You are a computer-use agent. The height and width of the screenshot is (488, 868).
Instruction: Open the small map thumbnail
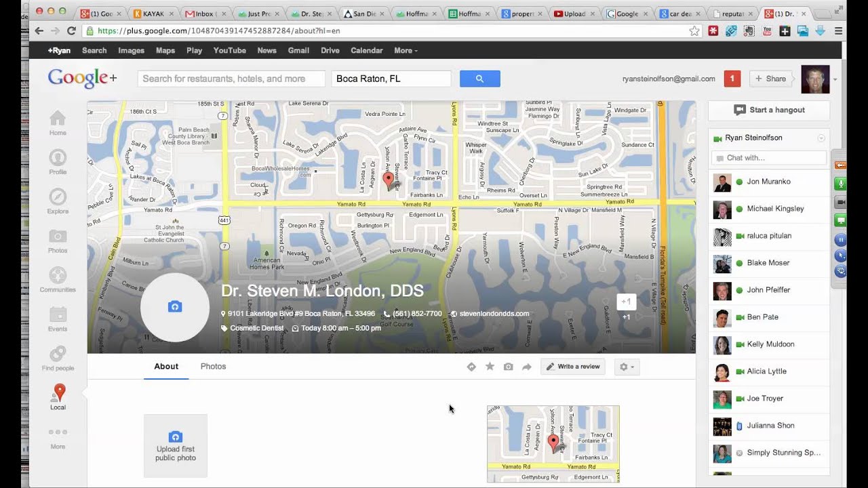tap(553, 444)
